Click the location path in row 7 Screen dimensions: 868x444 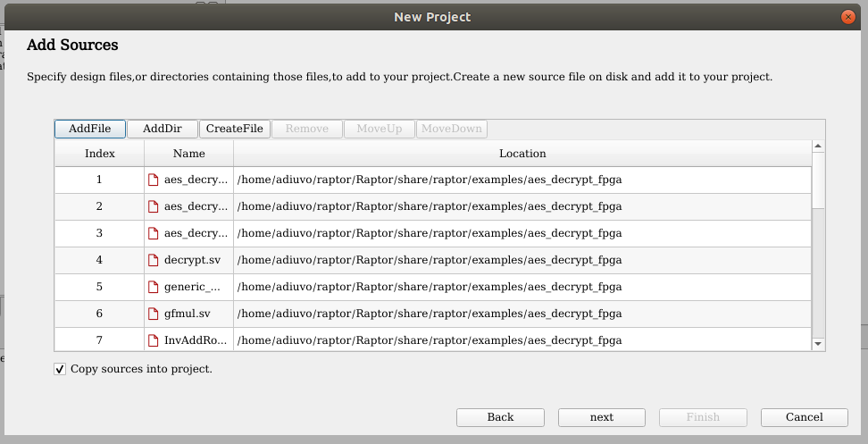point(430,340)
